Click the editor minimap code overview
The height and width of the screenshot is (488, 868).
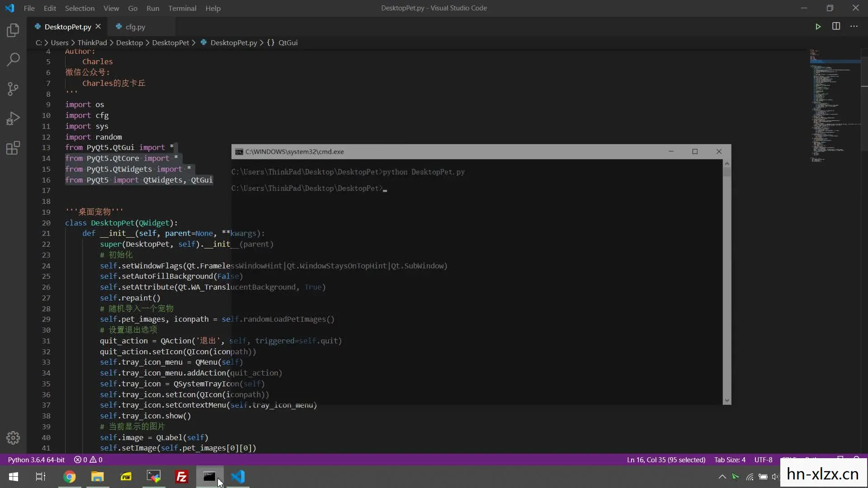coord(835,106)
